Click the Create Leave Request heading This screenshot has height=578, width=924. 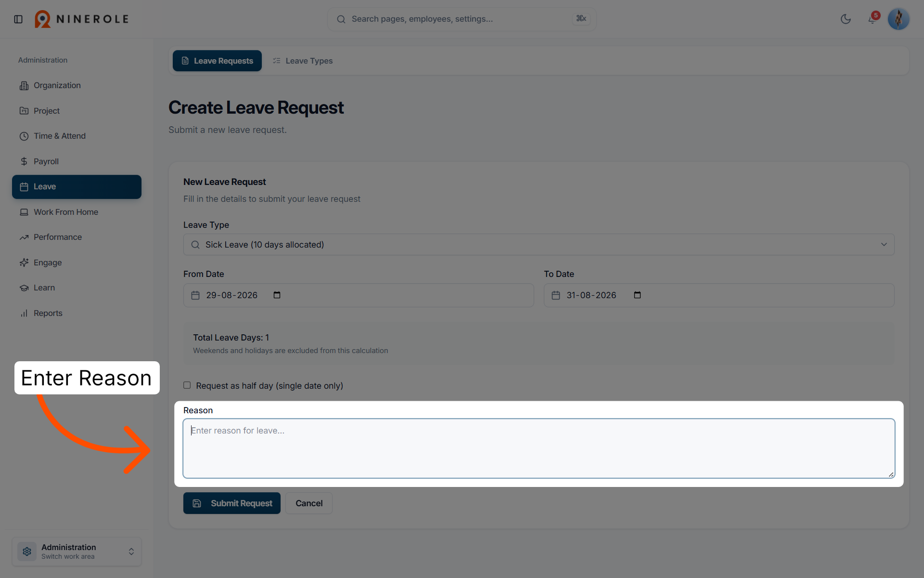[x=256, y=107]
